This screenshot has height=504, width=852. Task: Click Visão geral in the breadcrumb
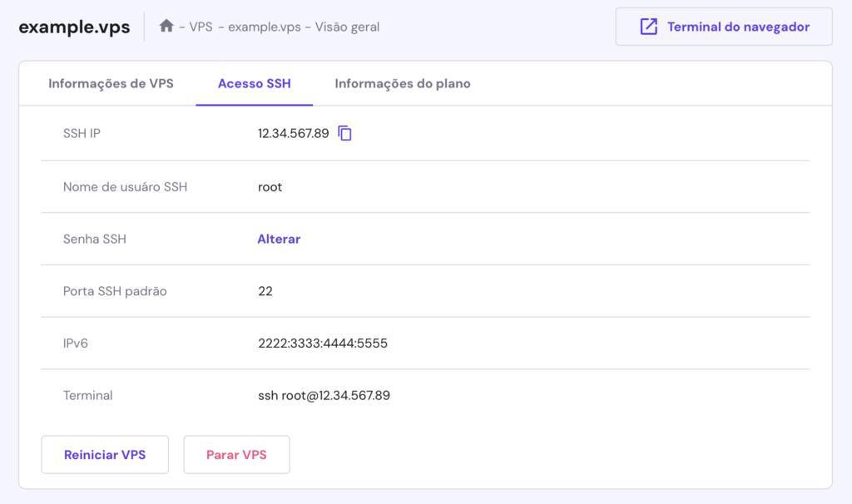tap(348, 27)
